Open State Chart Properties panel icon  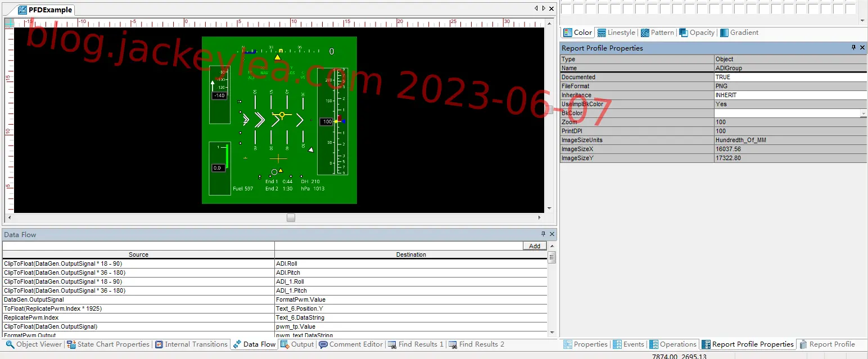71,344
